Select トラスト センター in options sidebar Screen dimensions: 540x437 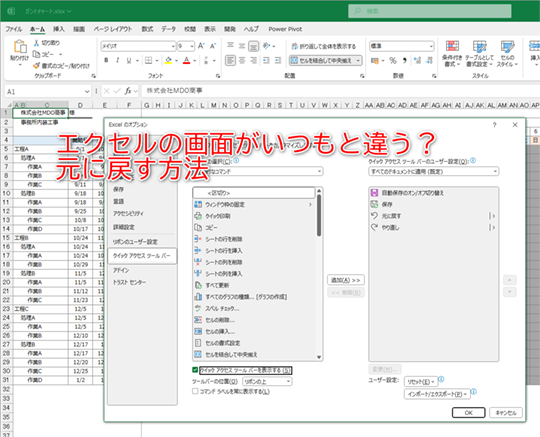click(142, 282)
